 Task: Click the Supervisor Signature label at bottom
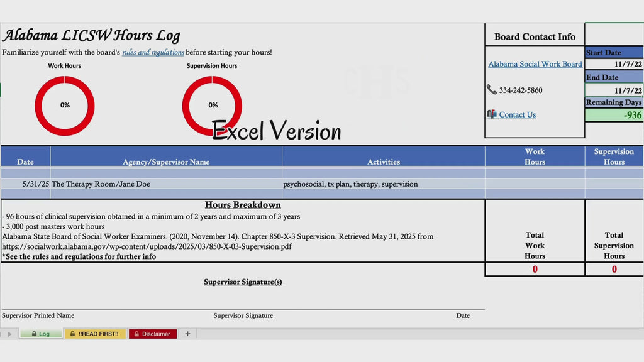(x=243, y=315)
